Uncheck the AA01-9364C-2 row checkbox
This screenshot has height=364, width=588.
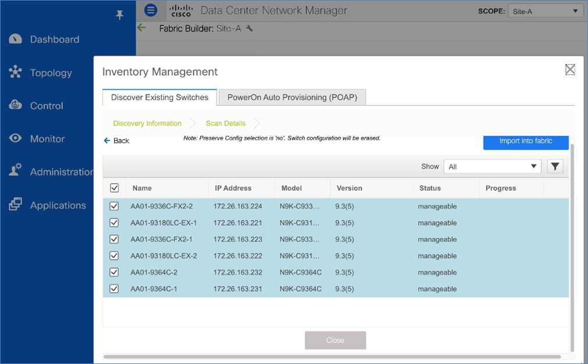(114, 272)
